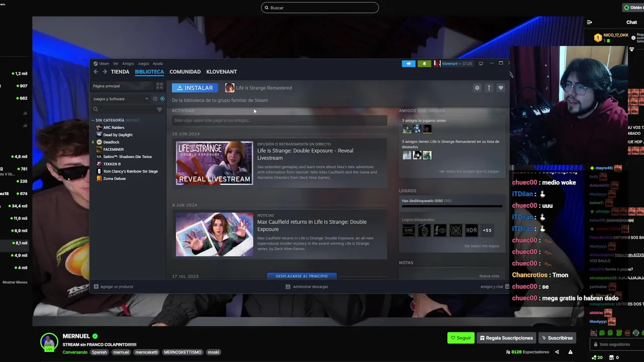
Task: Click the game info up-arrow icon
Action: pos(489,88)
